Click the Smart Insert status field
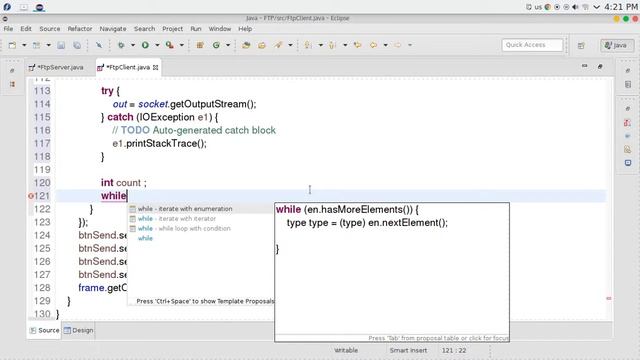 408,350
